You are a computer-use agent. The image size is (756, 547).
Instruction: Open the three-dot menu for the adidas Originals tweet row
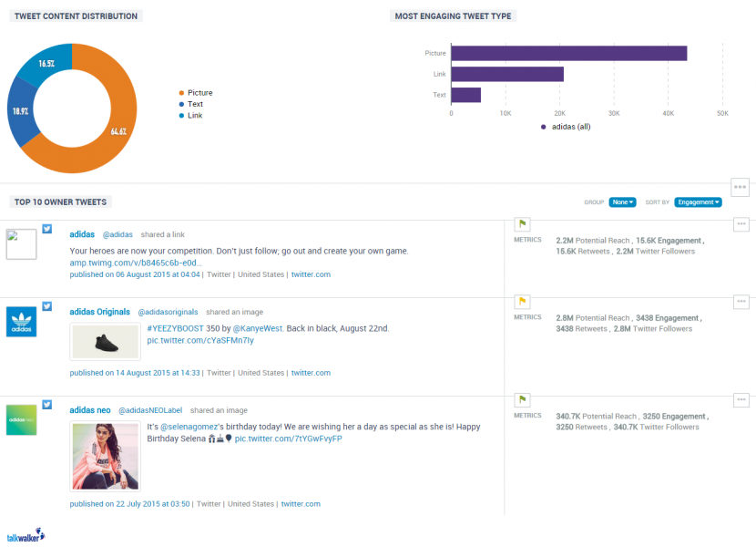click(x=741, y=302)
